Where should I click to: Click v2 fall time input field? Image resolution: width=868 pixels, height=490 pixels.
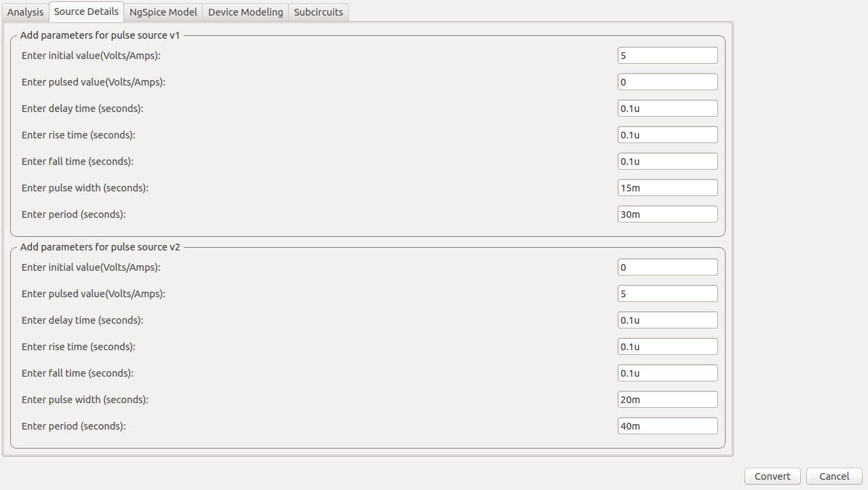667,373
